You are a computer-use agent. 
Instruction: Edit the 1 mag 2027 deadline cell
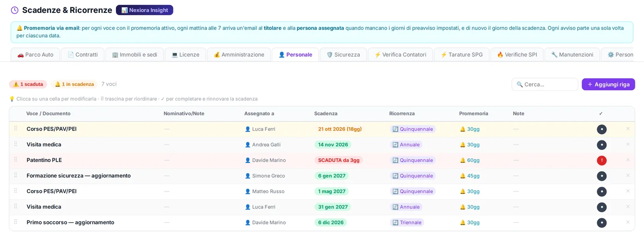click(x=332, y=192)
